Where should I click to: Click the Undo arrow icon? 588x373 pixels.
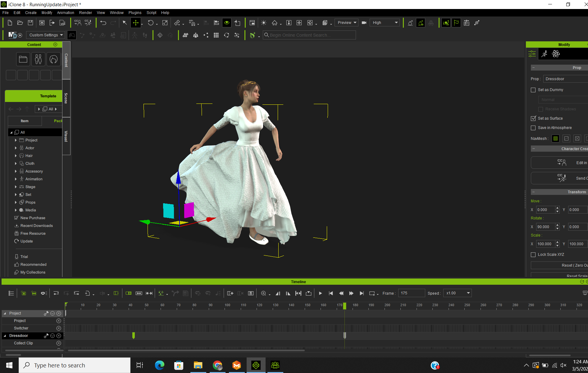(x=103, y=23)
